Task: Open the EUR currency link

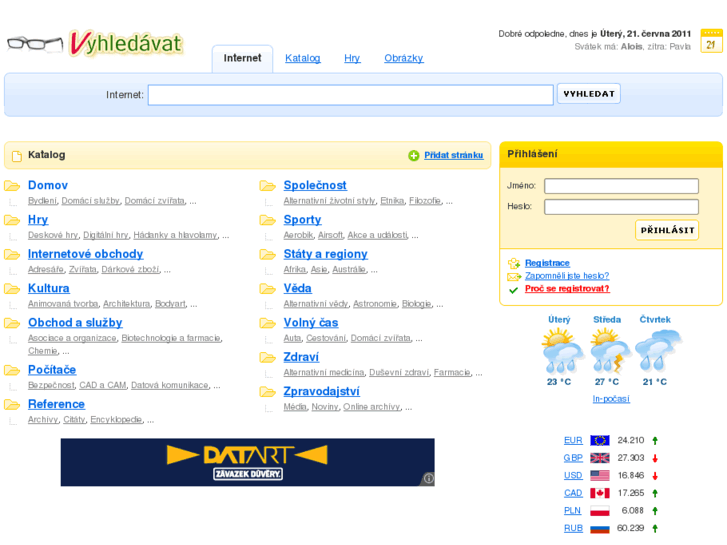Action: pyautogui.click(x=573, y=441)
